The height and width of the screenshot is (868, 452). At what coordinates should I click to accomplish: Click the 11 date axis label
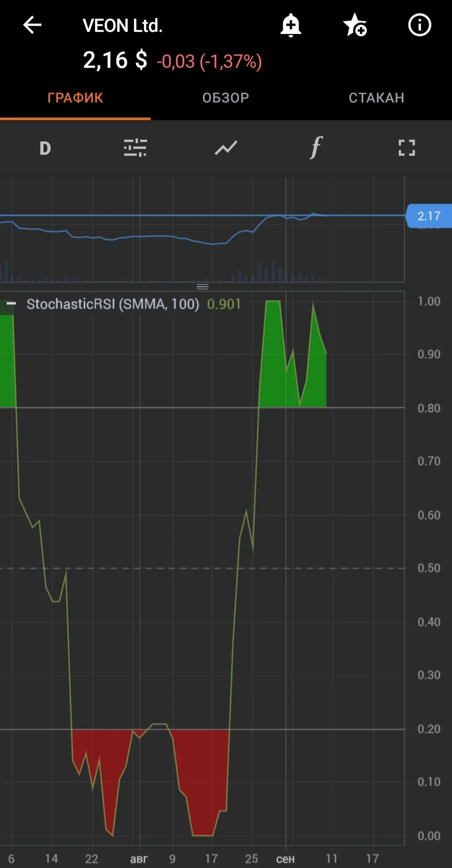[332, 859]
